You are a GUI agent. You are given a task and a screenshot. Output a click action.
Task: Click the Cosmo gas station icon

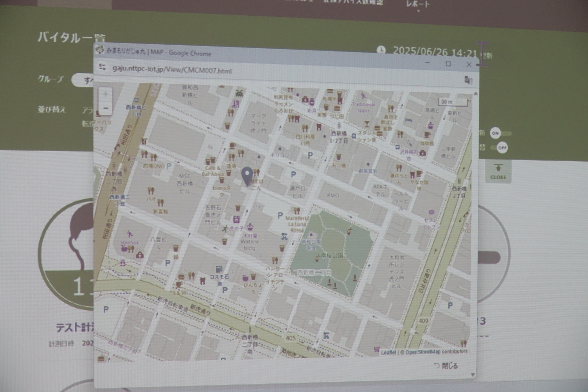(x=219, y=269)
